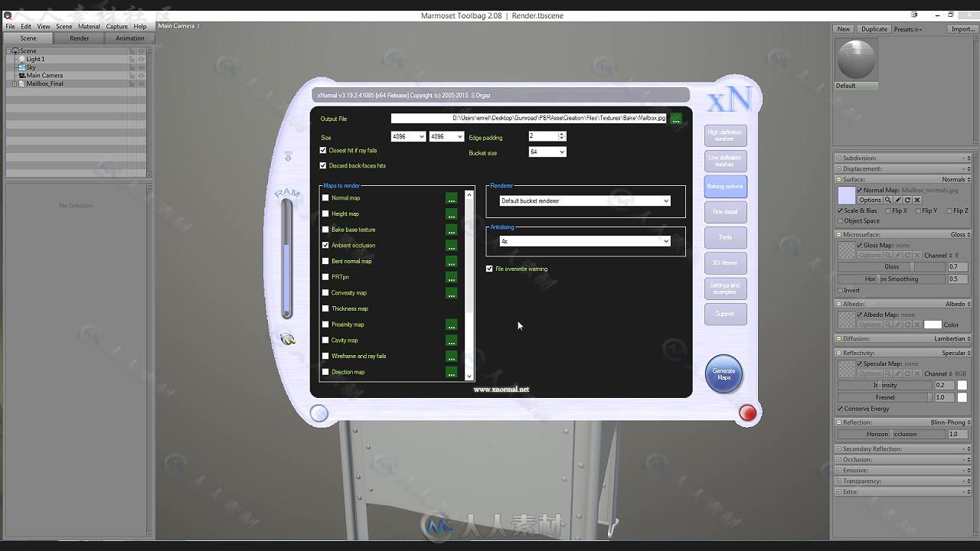
Task: Hide Light 1 with its eye icon
Action: [x=141, y=59]
